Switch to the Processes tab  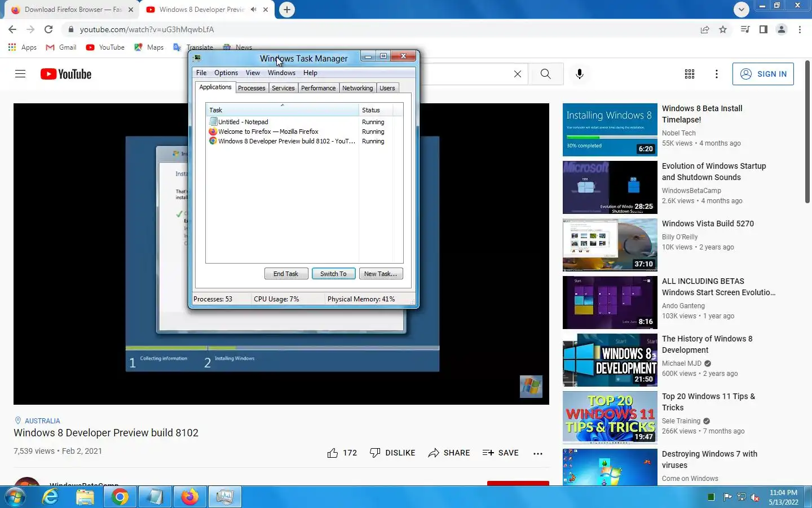(251, 88)
